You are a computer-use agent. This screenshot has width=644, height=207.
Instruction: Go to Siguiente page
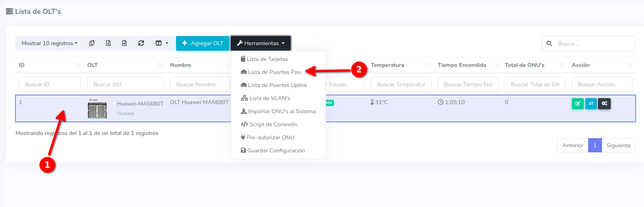point(618,145)
